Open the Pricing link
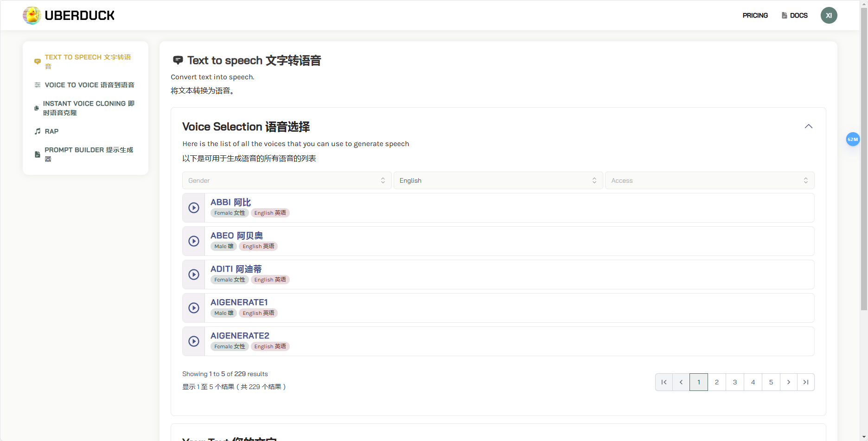This screenshot has width=868, height=441. coord(755,15)
